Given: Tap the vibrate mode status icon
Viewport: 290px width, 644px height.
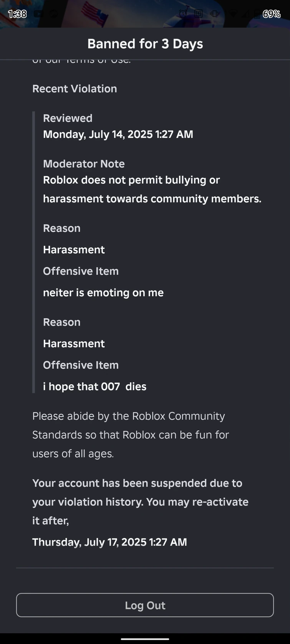Looking at the screenshot, I should pos(215,14).
